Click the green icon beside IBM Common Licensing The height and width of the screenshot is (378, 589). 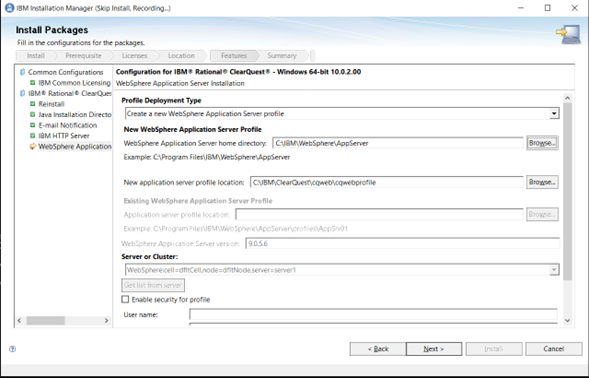click(x=33, y=83)
